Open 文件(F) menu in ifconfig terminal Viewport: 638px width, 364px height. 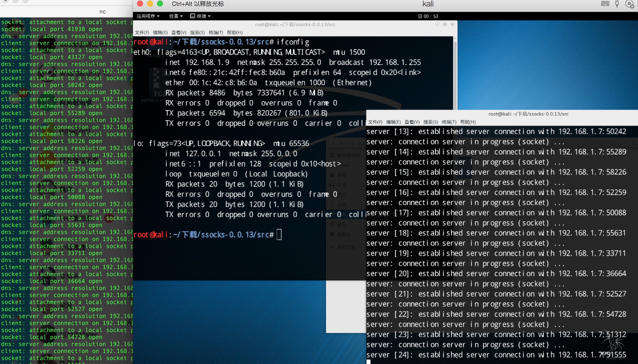[142, 32]
